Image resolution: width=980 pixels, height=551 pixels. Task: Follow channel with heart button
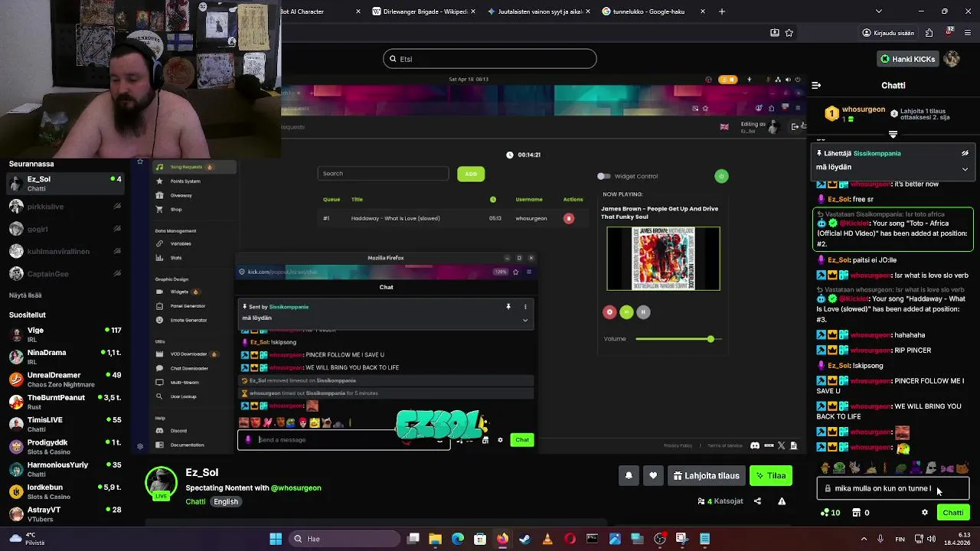tap(653, 476)
